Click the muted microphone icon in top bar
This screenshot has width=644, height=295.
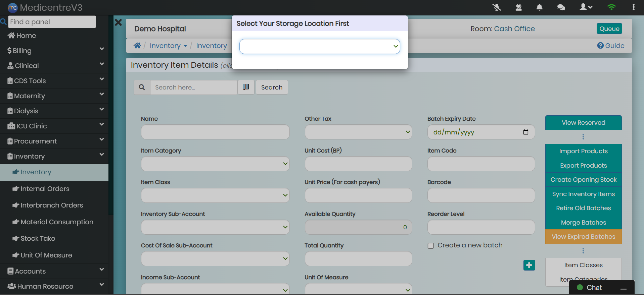click(x=497, y=7)
